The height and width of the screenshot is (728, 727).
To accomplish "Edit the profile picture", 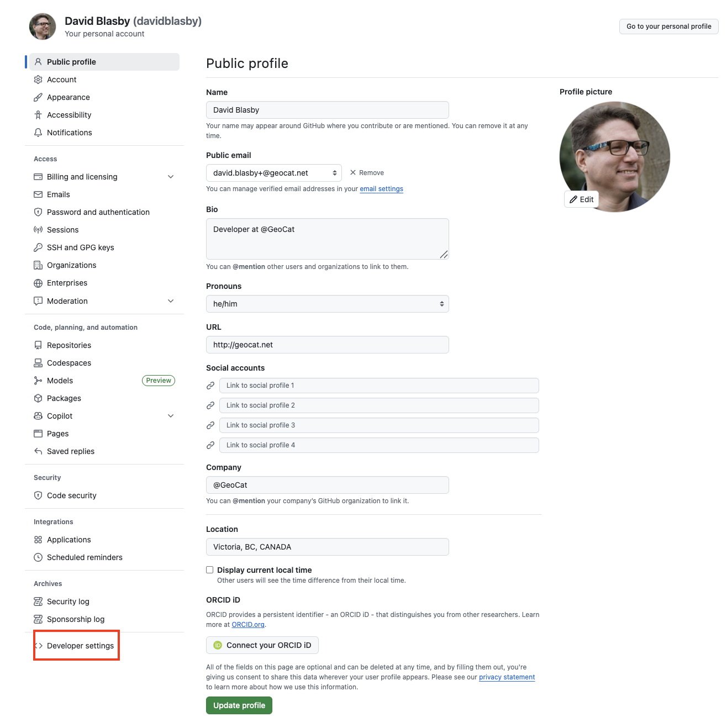I will pos(581,199).
